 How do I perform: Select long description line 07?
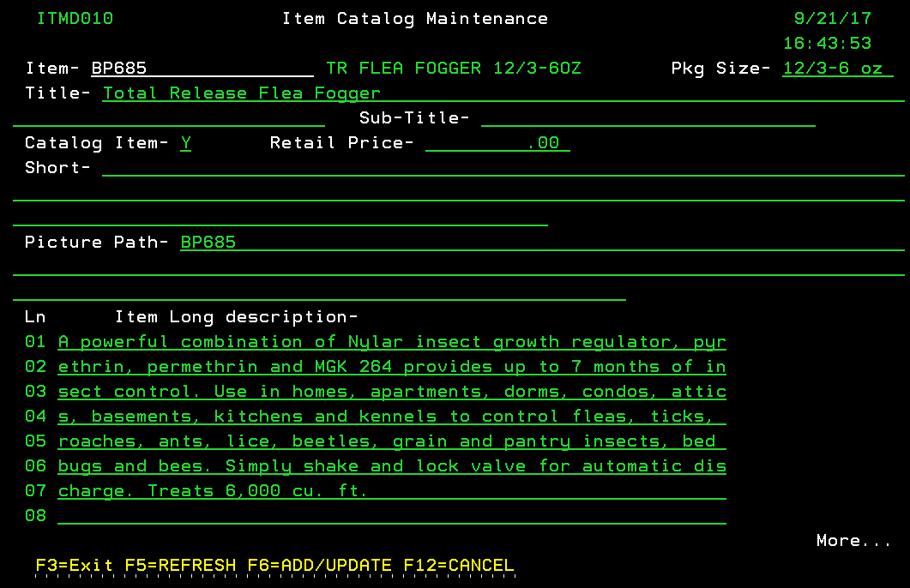[x=392, y=491]
